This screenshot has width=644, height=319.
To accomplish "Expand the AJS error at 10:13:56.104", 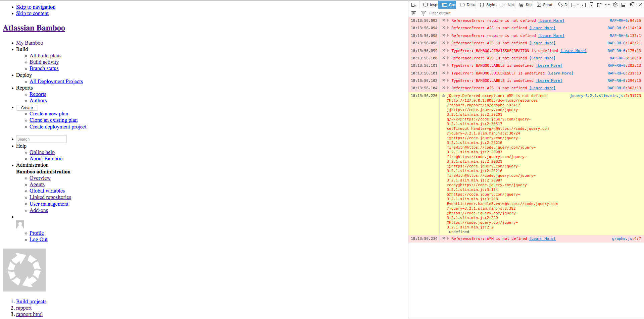I will [x=448, y=88].
